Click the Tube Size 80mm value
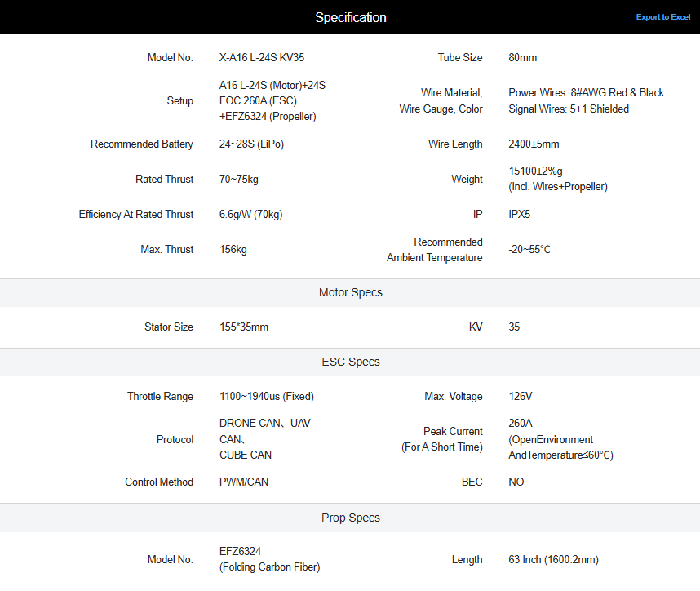 pos(522,58)
